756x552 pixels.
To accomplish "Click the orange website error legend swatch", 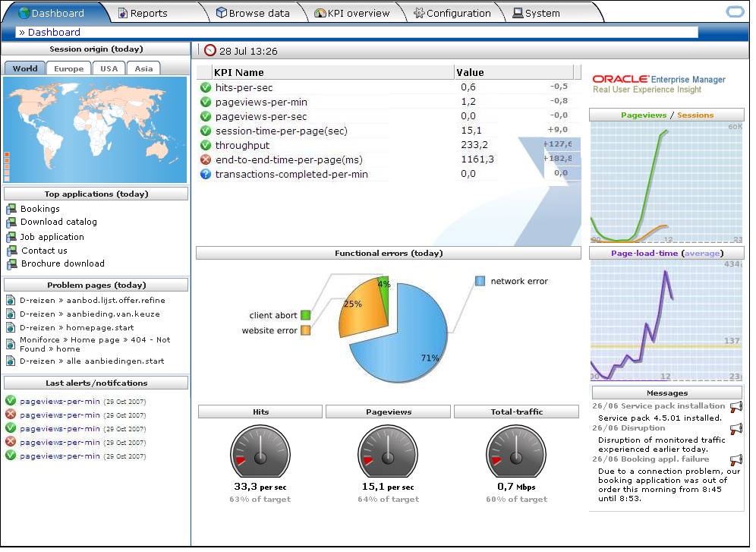I will pyautogui.click(x=306, y=330).
